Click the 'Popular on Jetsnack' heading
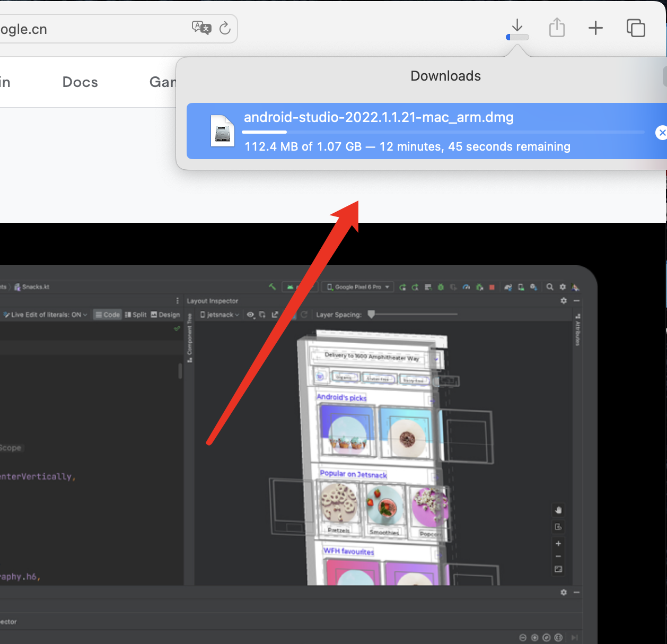 coord(354,474)
